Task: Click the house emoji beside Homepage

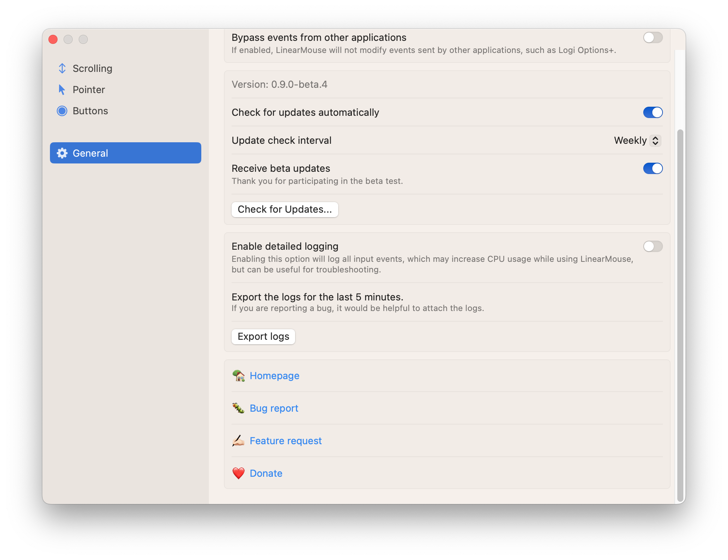Action: click(x=238, y=376)
